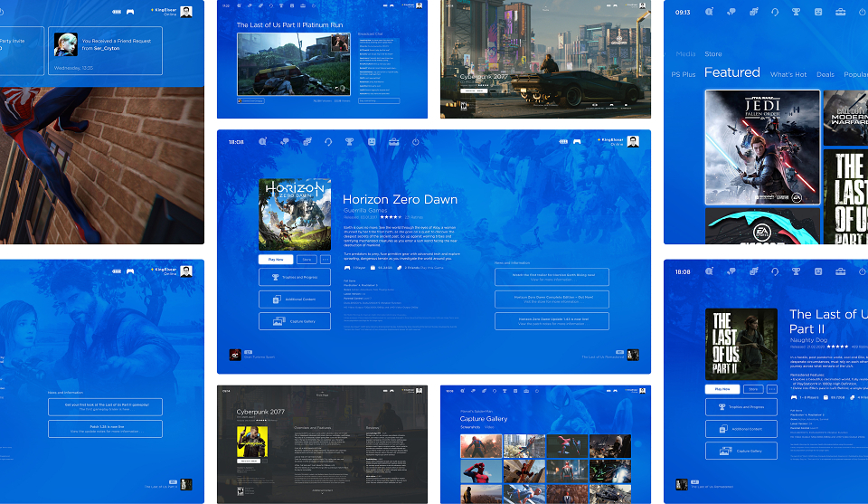Select Media section above store tabs

(685, 53)
